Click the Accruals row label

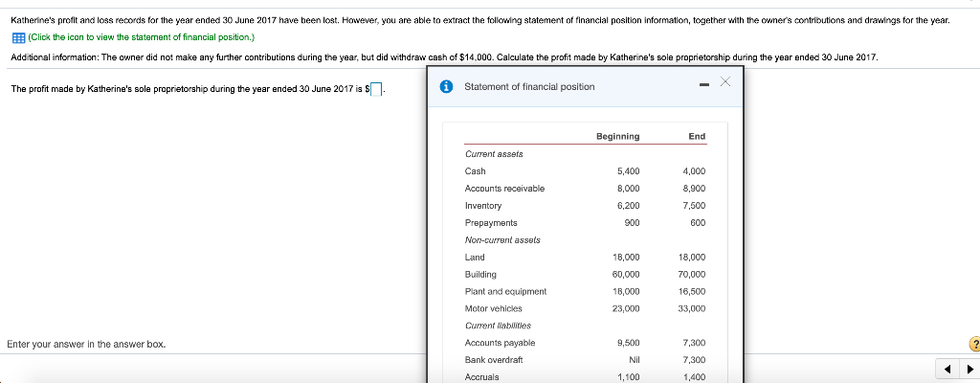tap(482, 377)
